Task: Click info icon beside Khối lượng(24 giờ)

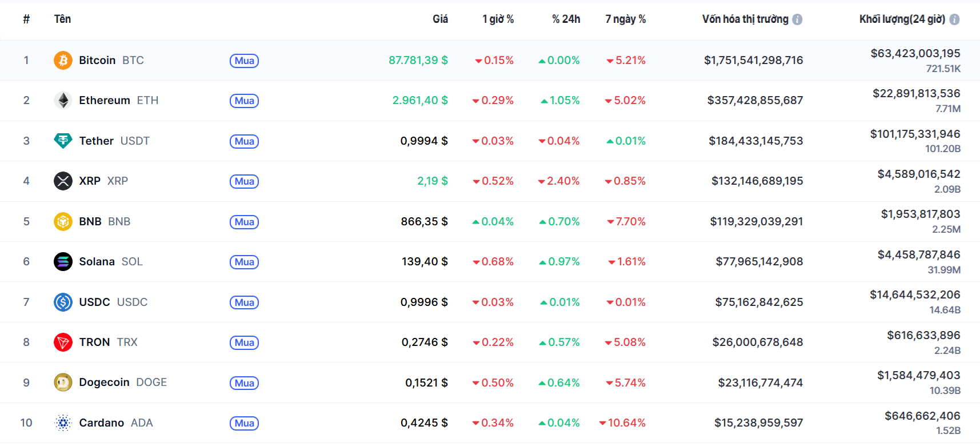Action: [x=954, y=19]
